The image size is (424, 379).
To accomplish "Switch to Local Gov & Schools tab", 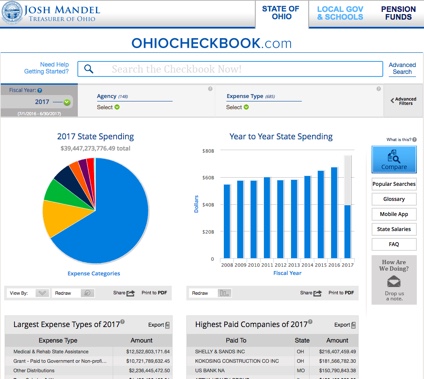I will point(340,13).
